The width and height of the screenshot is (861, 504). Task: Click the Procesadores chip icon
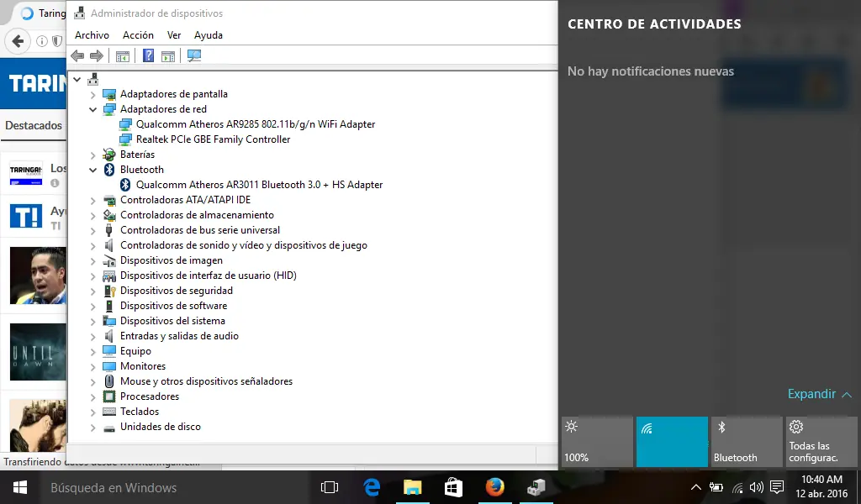coord(109,396)
